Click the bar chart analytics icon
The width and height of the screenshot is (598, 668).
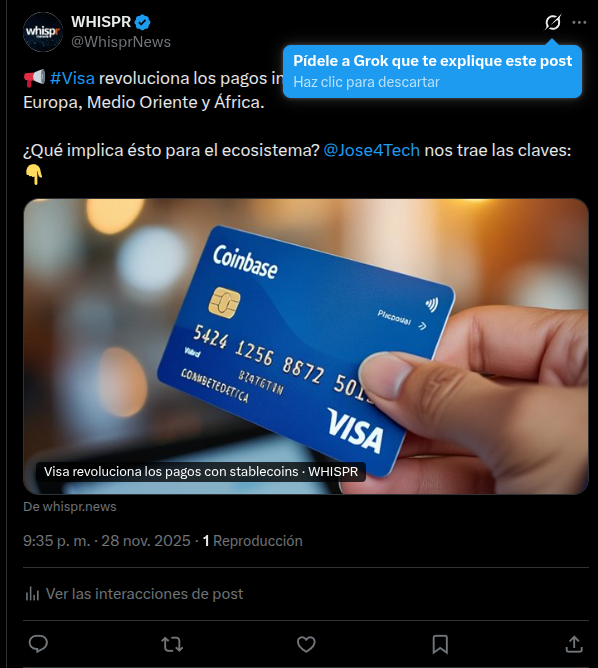[32, 594]
